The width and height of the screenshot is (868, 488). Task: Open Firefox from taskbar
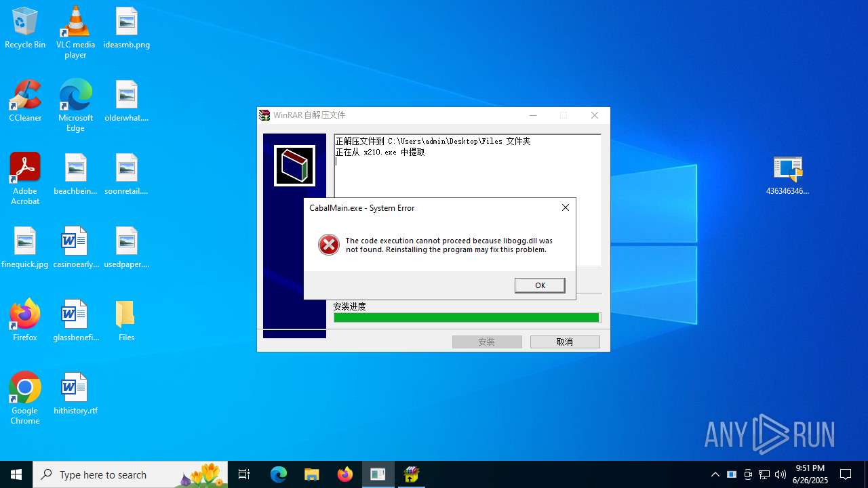(345, 474)
